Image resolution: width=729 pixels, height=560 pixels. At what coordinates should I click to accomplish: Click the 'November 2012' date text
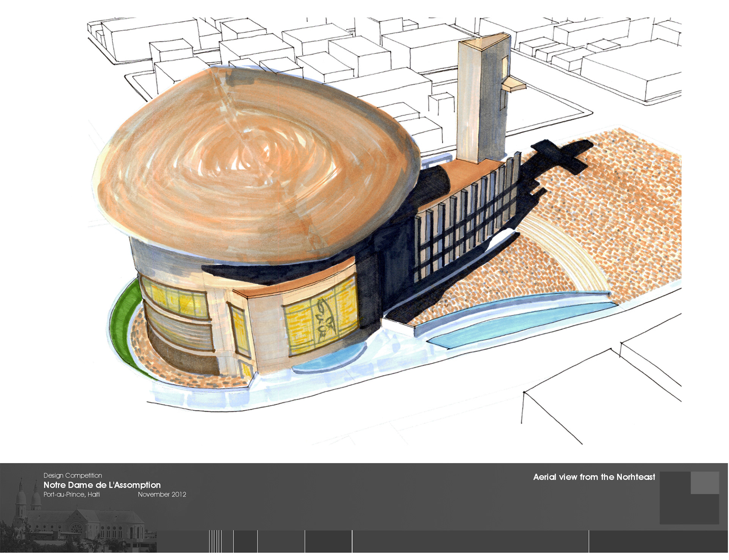[x=162, y=494]
